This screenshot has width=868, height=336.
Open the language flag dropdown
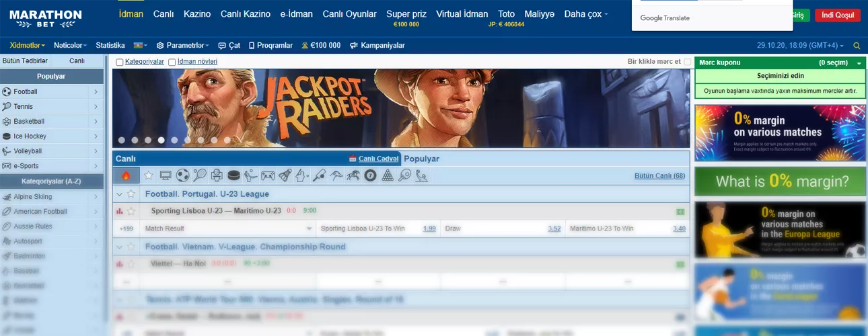point(141,46)
